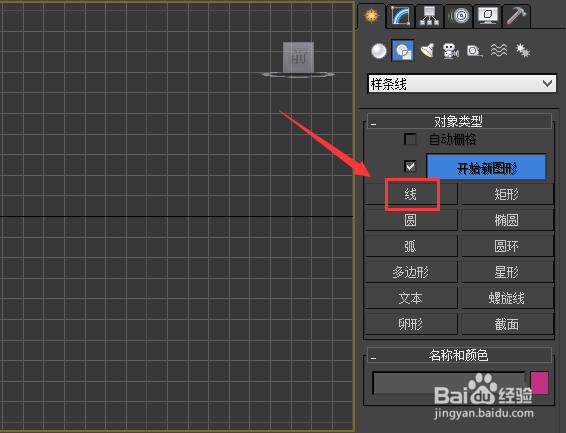
Task: Choose the 圆 shape button
Action: point(411,220)
